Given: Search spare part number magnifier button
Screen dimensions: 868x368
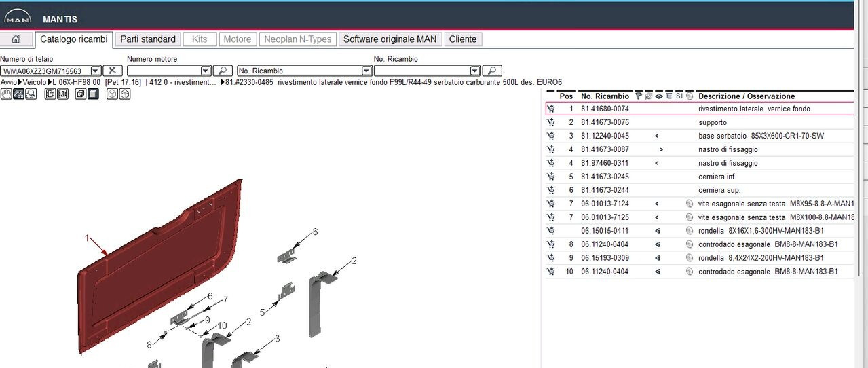Looking at the screenshot, I should tap(492, 71).
